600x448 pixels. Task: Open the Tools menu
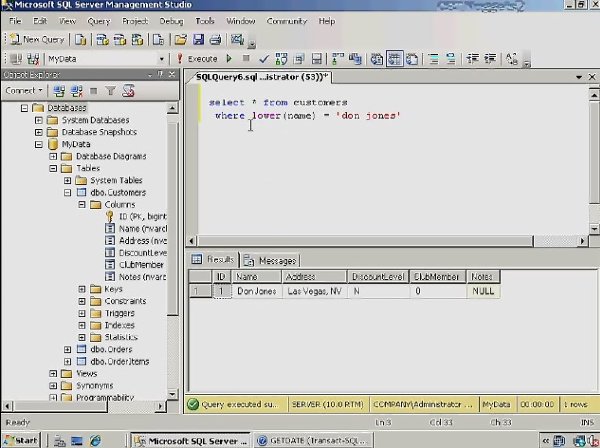coord(205,21)
